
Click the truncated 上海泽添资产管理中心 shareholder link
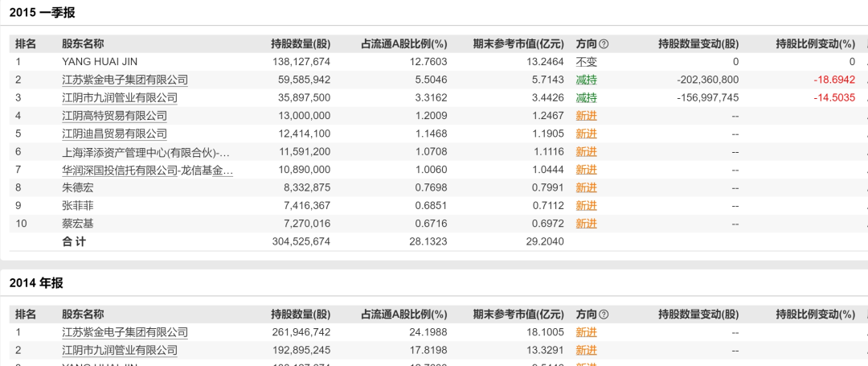(145, 152)
